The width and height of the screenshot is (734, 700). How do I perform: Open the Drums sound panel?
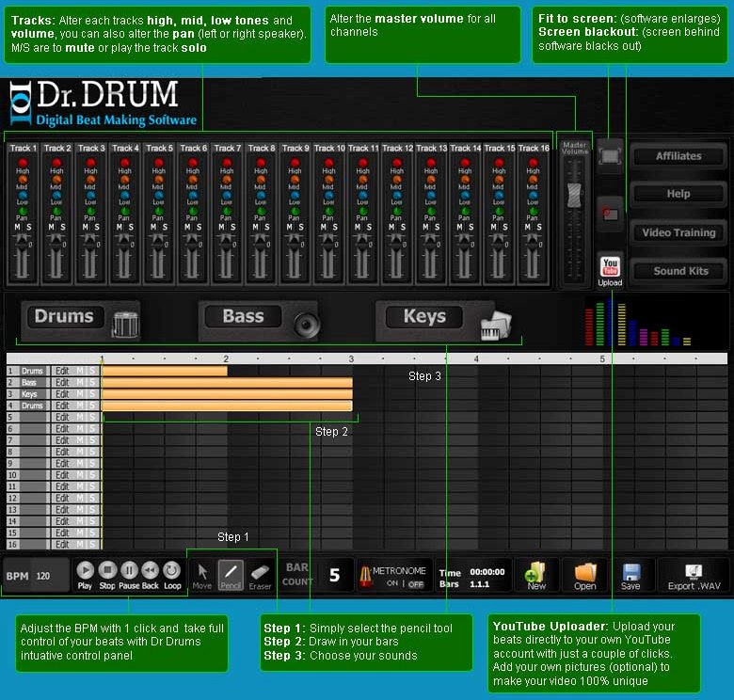pyautogui.click(x=64, y=316)
